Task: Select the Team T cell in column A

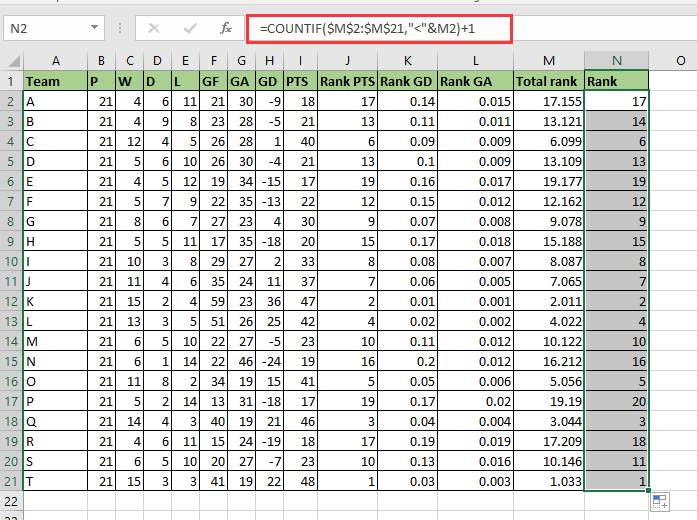Action: click(55, 481)
